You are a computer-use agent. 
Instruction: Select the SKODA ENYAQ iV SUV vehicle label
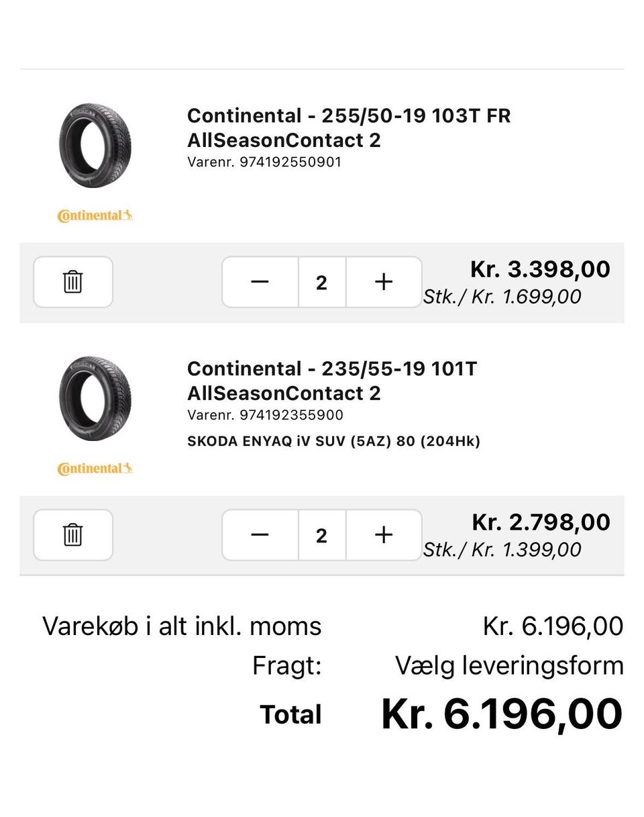pyautogui.click(x=333, y=441)
